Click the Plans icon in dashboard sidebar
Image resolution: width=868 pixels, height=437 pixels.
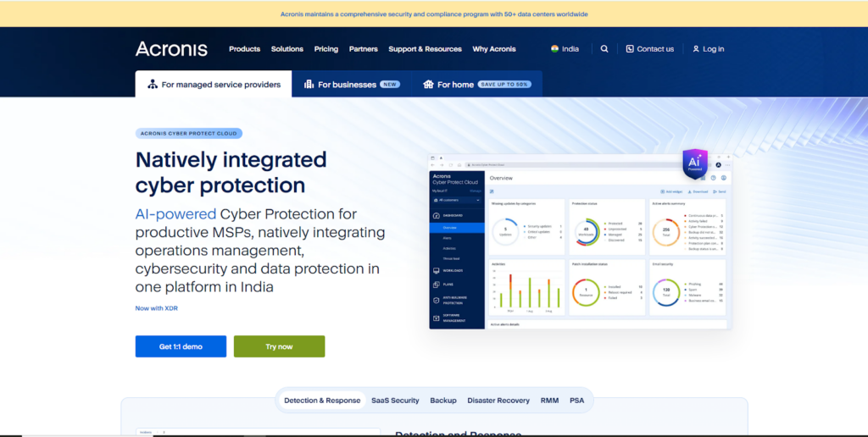[436, 285]
